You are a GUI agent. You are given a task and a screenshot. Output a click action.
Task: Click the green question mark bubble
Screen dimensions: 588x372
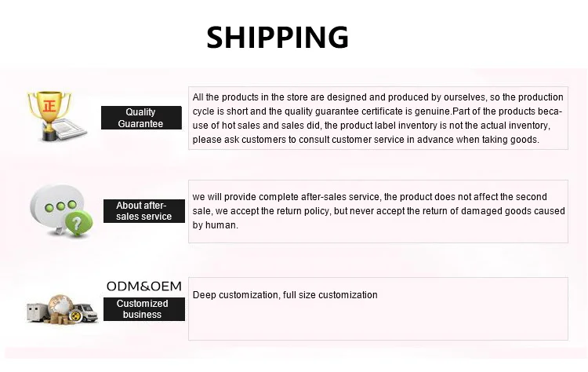[x=77, y=223]
